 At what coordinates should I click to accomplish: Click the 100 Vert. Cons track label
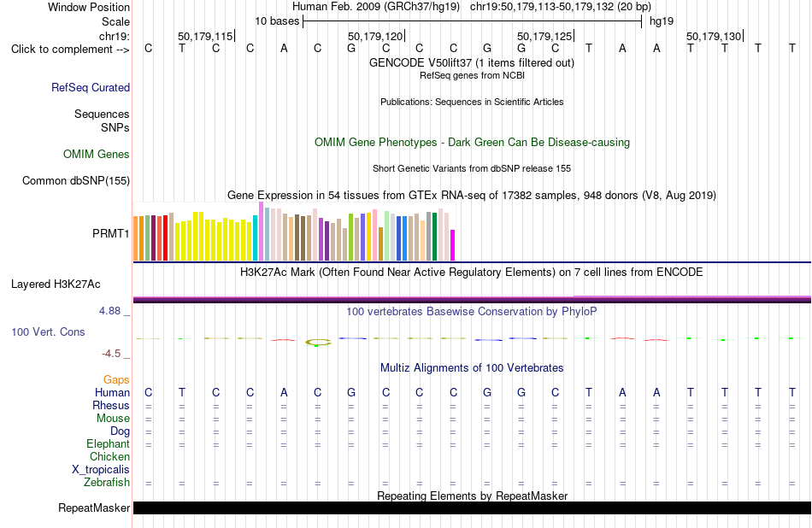click(48, 331)
